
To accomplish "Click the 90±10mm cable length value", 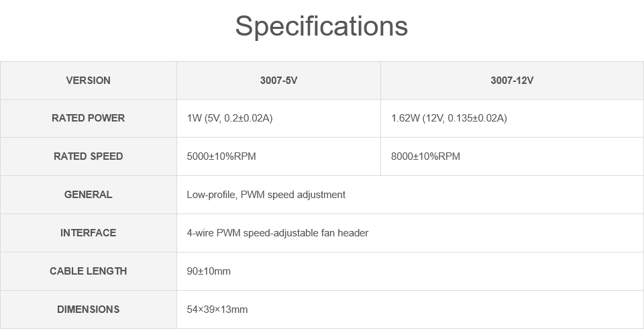I will pyautogui.click(x=208, y=271).
